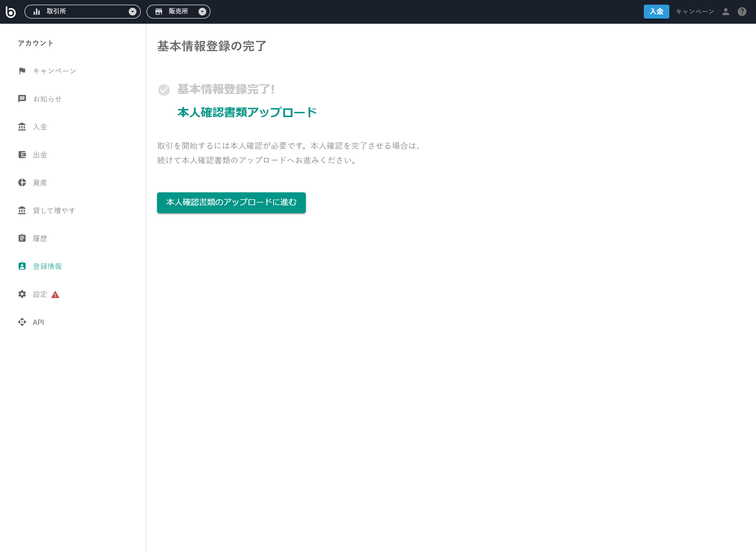
Task: Click the flag icon beside キャンペーン
Action: (22, 71)
